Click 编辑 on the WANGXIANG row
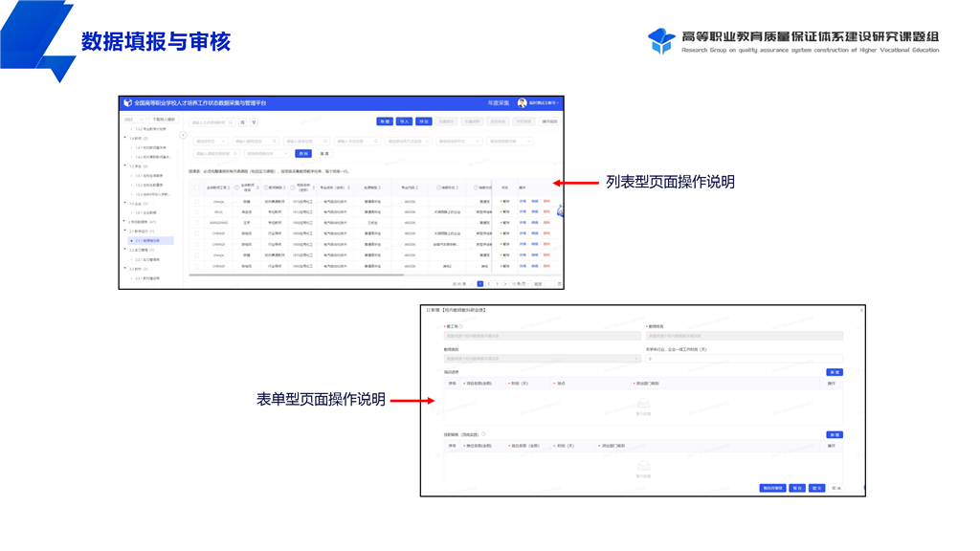Viewport: 980px width, 551px height. pos(534,222)
